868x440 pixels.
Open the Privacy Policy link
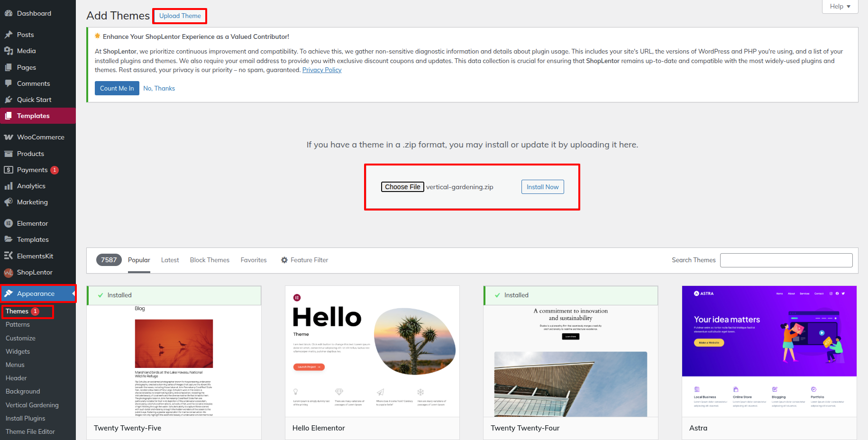click(322, 70)
